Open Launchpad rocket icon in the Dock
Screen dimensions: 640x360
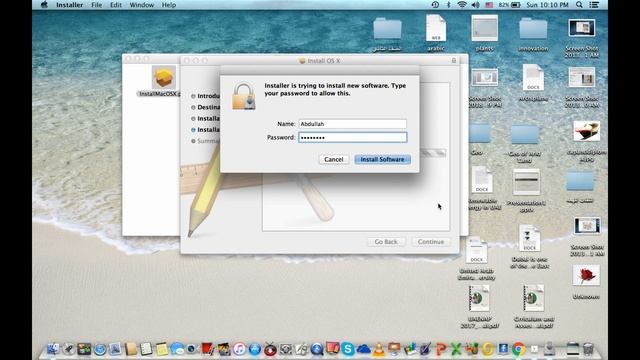click(69, 349)
